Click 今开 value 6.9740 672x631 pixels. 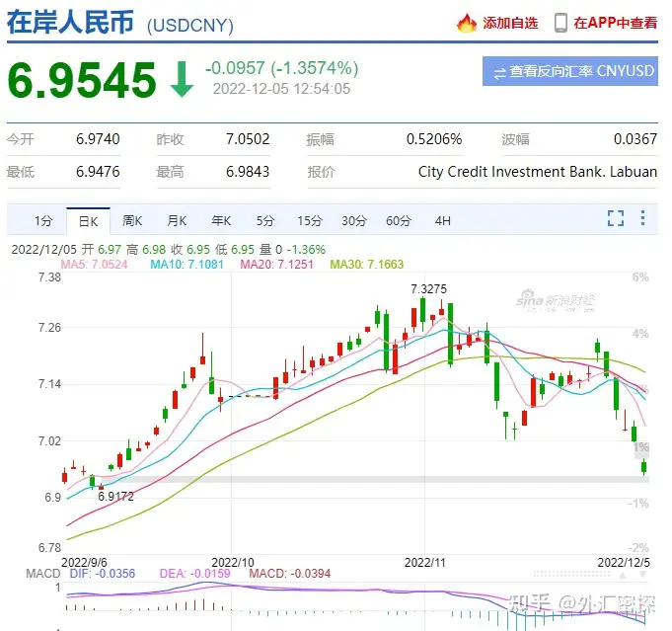[98, 139]
